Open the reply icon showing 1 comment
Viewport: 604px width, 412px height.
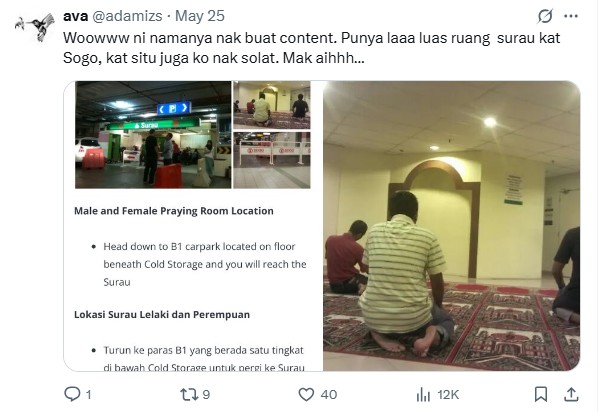pyautogui.click(x=72, y=394)
